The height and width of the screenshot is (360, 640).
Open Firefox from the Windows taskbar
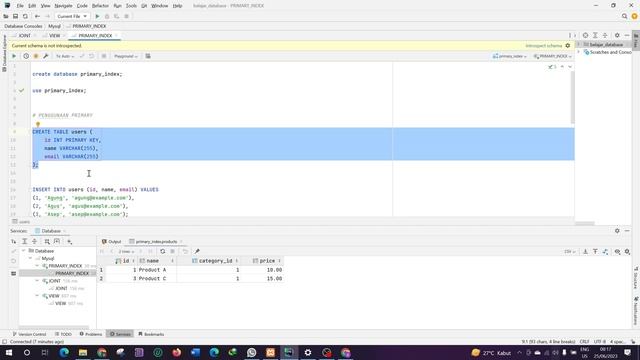click(x=177, y=352)
